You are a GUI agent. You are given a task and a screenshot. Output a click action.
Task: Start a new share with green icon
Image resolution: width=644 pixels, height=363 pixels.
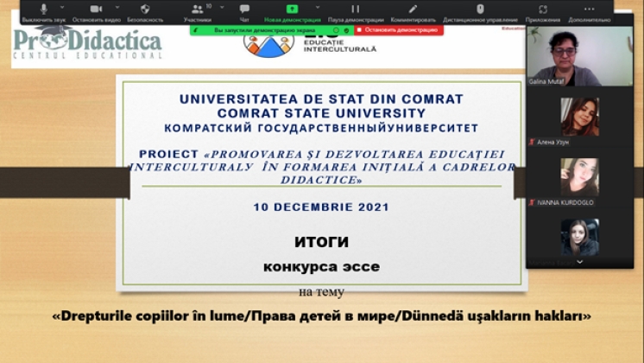292,10
